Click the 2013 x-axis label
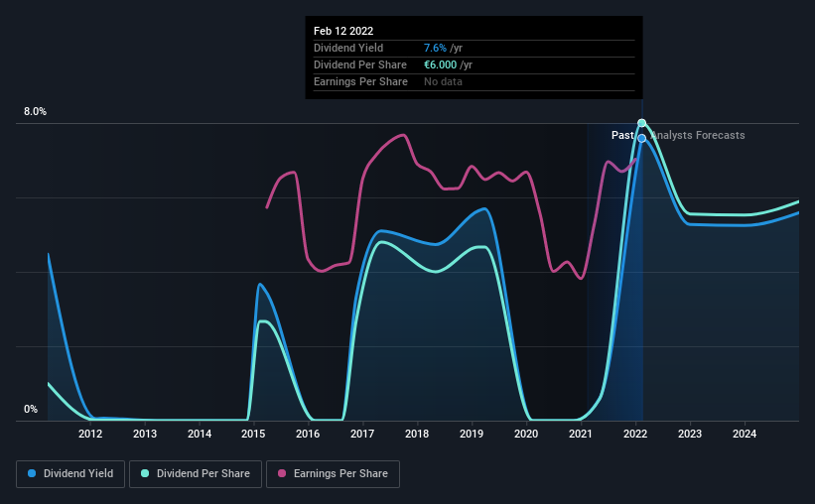 click(x=145, y=434)
